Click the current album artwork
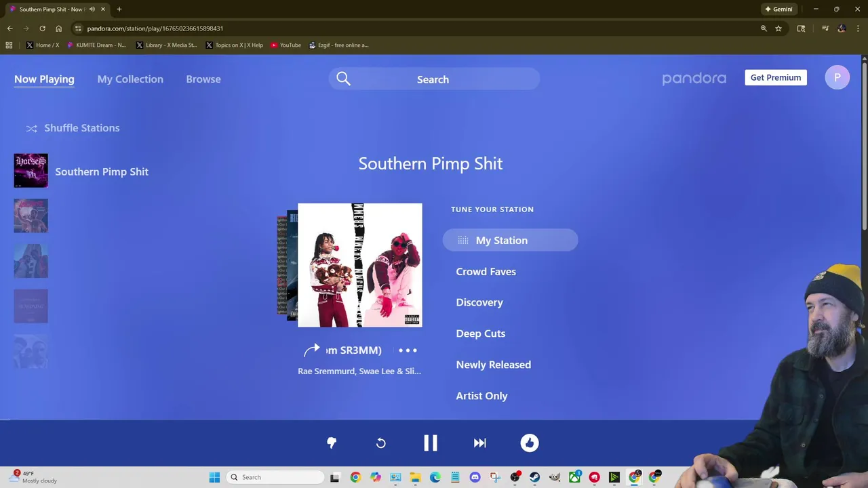868x488 pixels. [x=360, y=265]
